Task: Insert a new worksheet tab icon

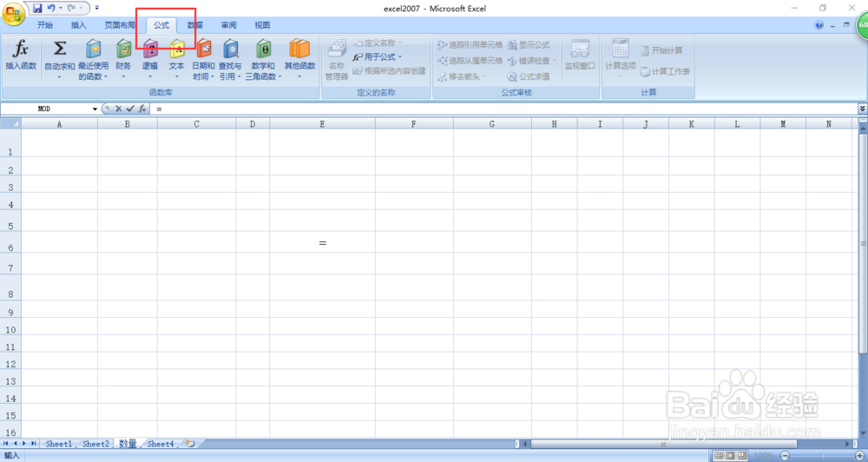Action: click(190, 444)
